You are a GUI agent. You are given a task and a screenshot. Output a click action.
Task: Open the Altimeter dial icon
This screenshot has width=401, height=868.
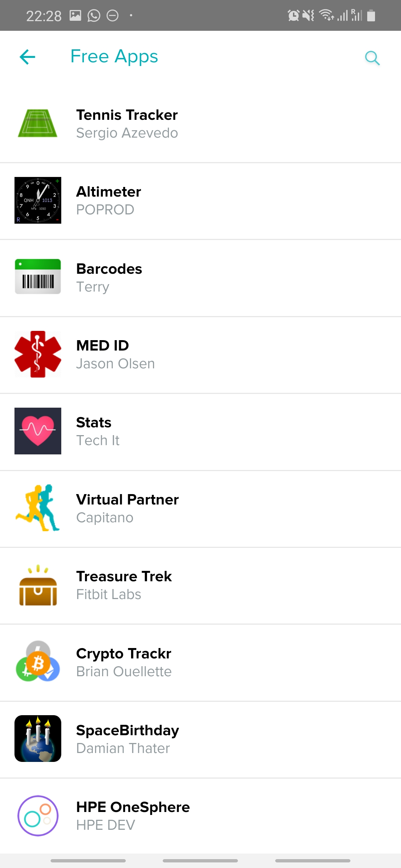(38, 200)
